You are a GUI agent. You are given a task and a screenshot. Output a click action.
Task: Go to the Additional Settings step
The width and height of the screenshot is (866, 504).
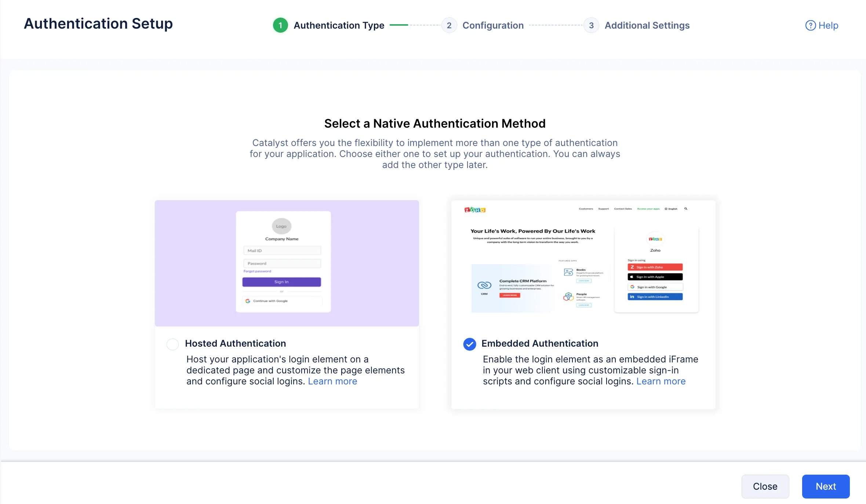tap(647, 25)
